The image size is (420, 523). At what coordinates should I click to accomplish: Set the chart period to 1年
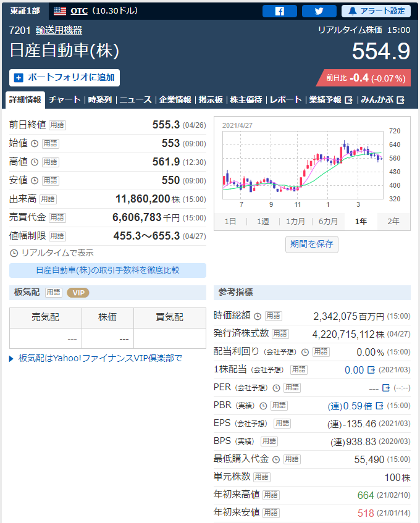click(x=361, y=222)
